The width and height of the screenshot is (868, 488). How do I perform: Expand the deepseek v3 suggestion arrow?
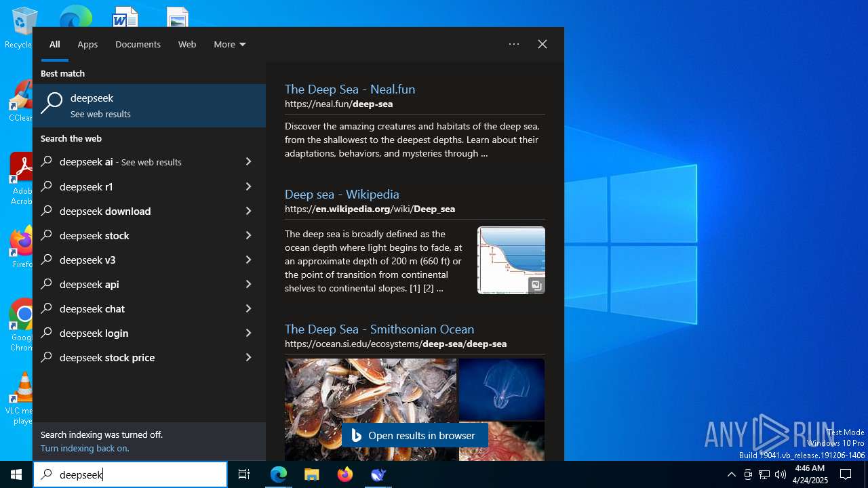[248, 260]
